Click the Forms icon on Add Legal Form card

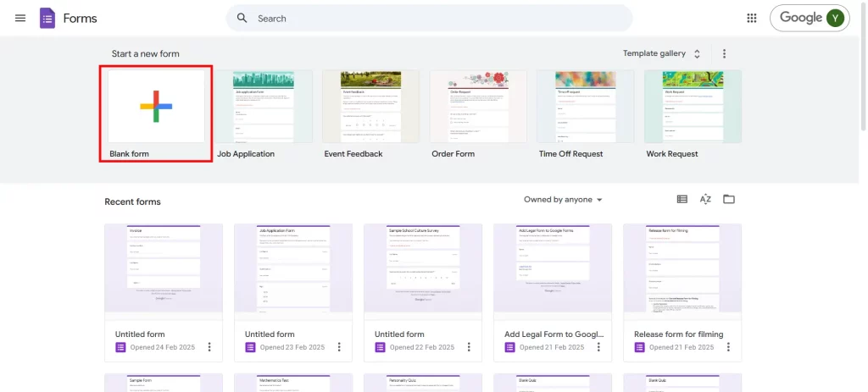[509, 347]
